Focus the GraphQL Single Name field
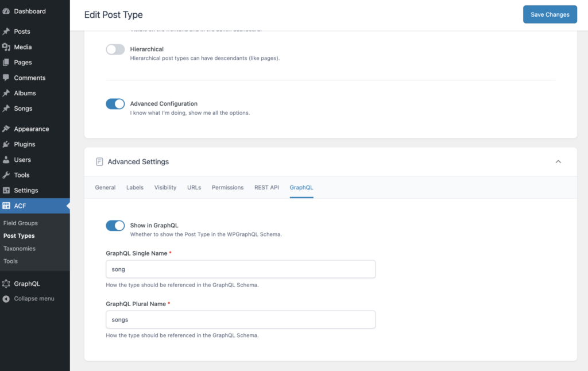The image size is (588, 371). tap(241, 269)
